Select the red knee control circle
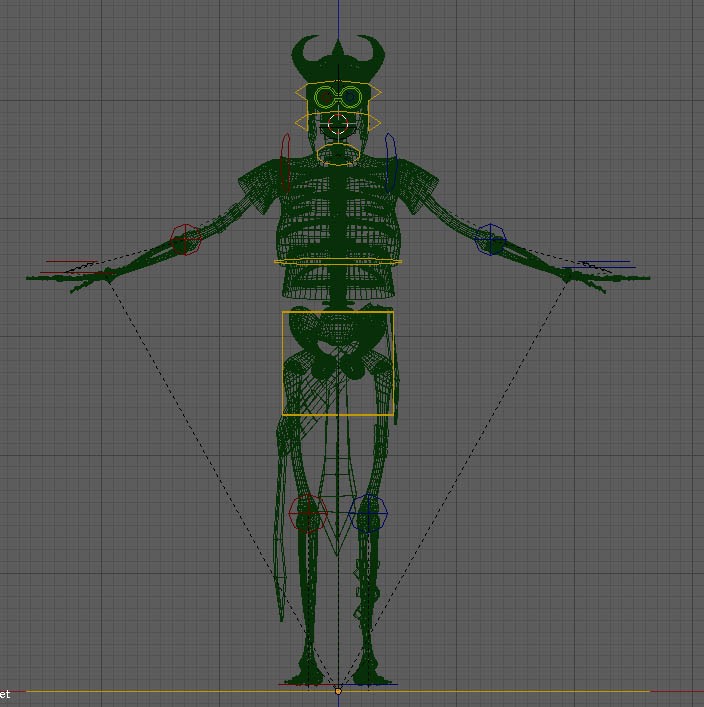 (308, 513)
